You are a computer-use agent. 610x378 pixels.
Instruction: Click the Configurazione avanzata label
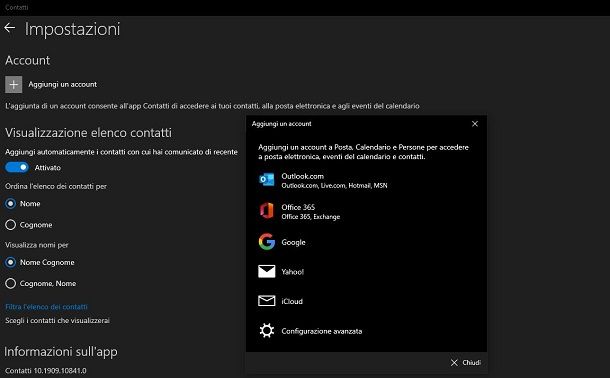[x=322, y=331]
